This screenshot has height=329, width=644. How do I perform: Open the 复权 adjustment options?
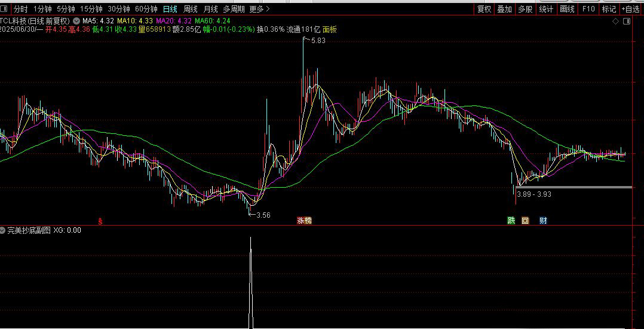[x=484, y=9]
